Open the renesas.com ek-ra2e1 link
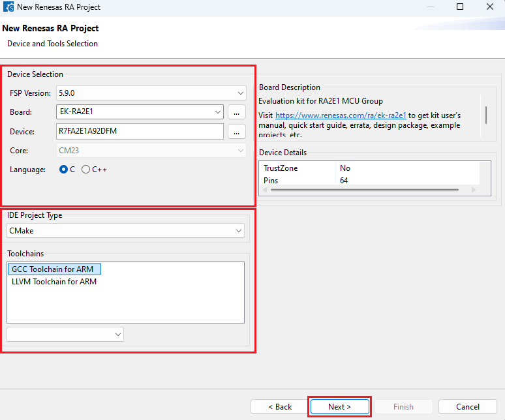 [341, 115]
